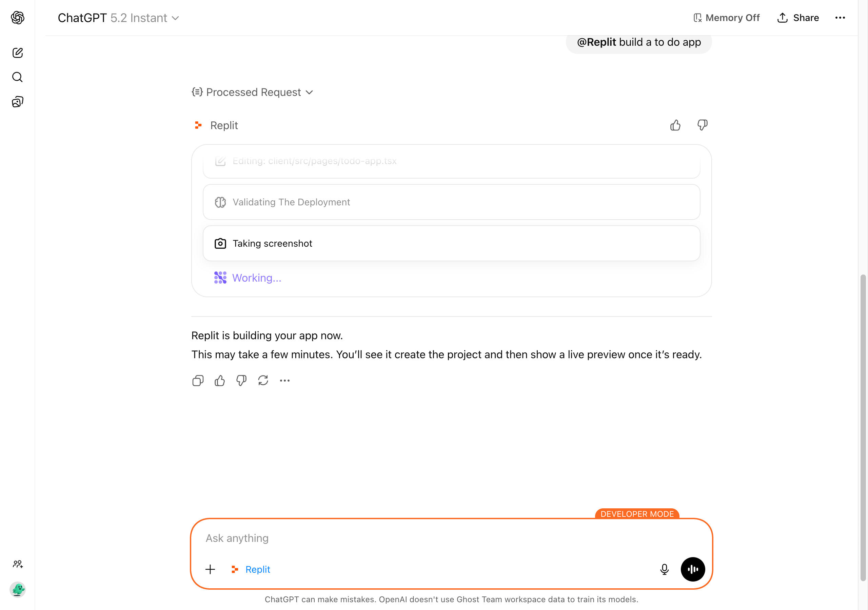
Task: Open the ChatGPT 5.2 Instant model dropdown
Action: (118, 18)
